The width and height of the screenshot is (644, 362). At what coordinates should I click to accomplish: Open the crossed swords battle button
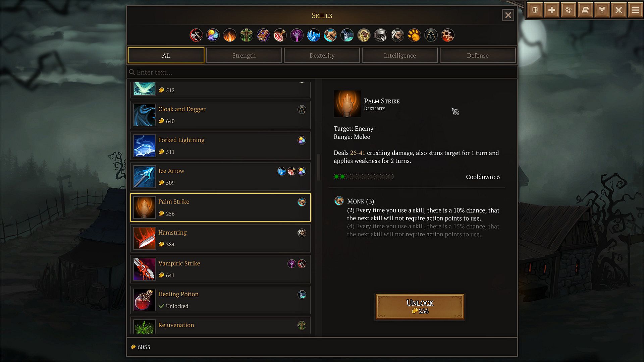pyautogui.click(x=619, y=10)
